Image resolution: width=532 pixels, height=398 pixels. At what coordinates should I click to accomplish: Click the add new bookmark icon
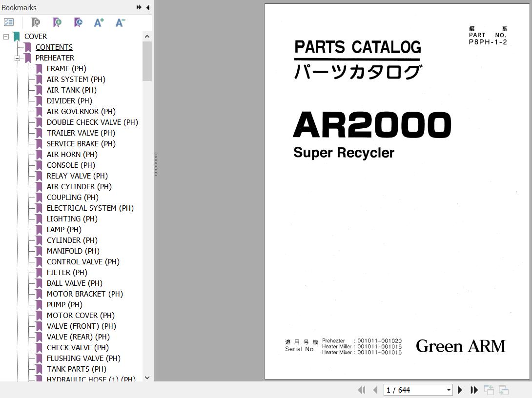pos(57,22)
